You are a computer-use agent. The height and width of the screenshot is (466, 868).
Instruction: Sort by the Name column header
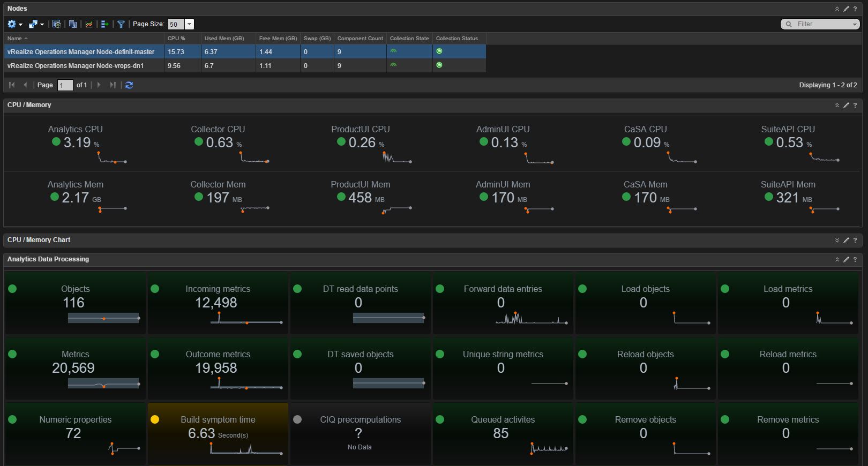(x=84, y=39)
